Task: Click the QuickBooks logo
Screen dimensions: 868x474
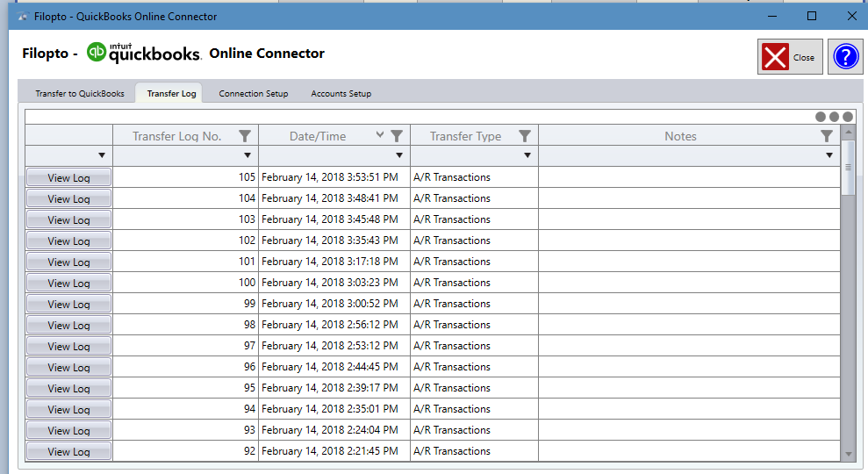Action: (143, 54)
